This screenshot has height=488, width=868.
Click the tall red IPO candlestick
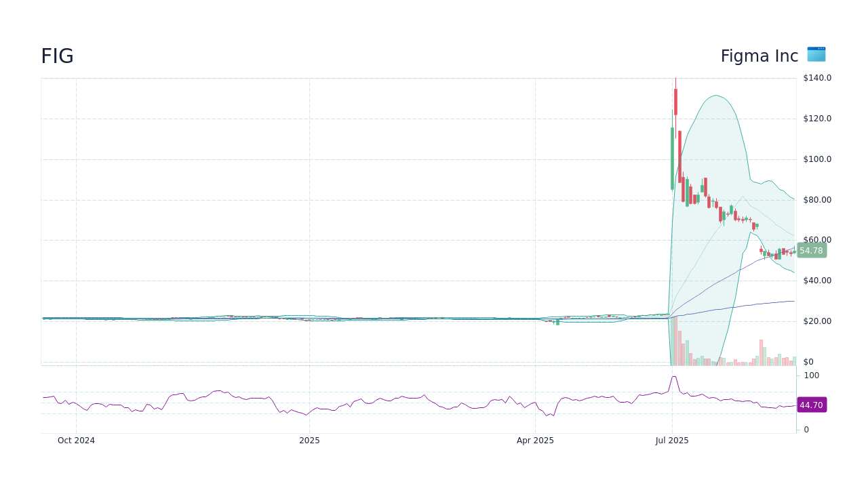[675, 102]
